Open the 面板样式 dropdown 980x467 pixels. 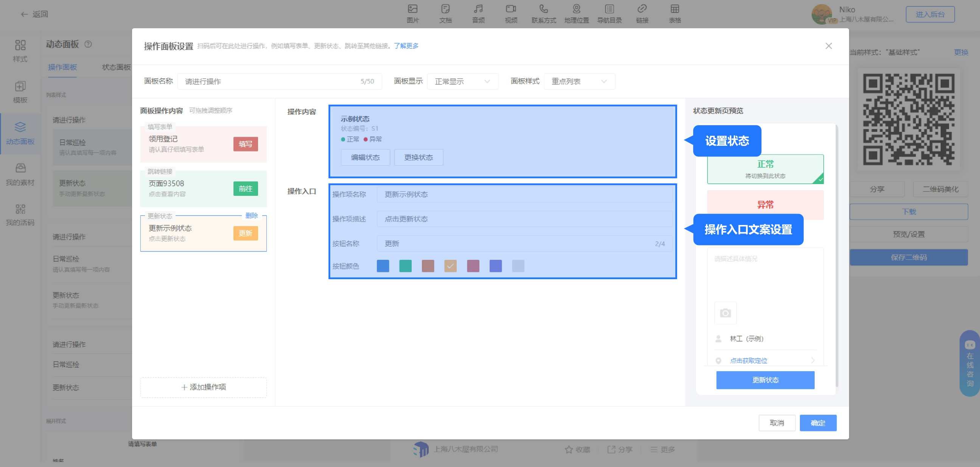pos(579,81)
